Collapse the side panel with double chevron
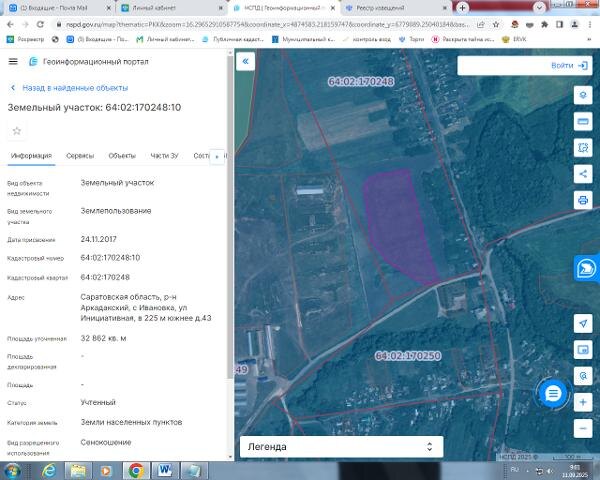Image resolution: width=600 pixels, height=480 pixels. click(245, 61)
